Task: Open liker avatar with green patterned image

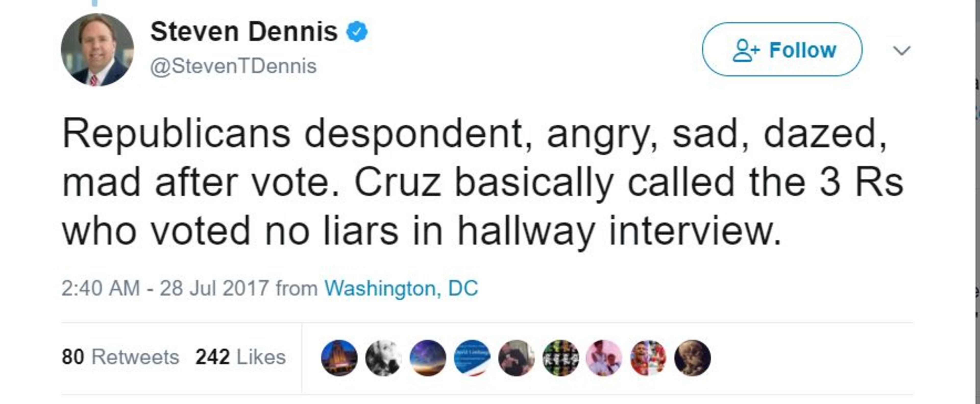Action: click(x=560, y=358)
